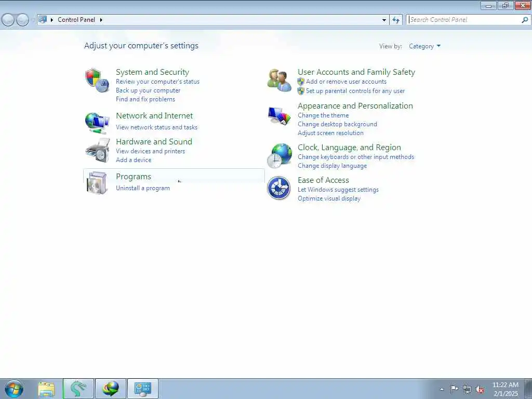This screenshot has width=532, height=399.
Task: Click the Network and Internet globe icon
Action: (x=97, y=123)
